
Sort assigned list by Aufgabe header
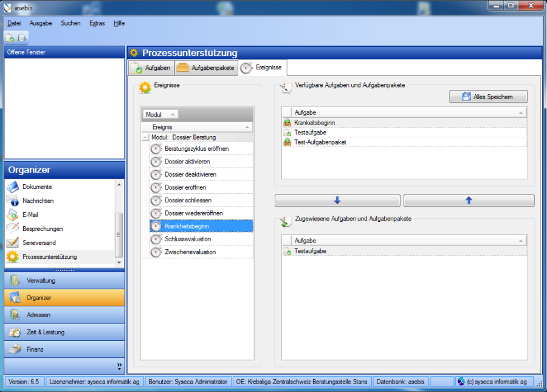click(x=409, y=241)
